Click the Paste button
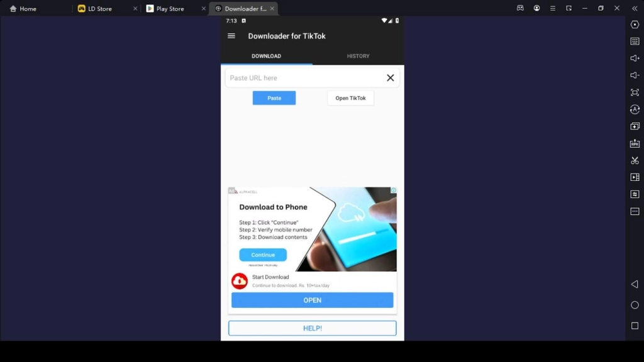 tap(274, 97)
